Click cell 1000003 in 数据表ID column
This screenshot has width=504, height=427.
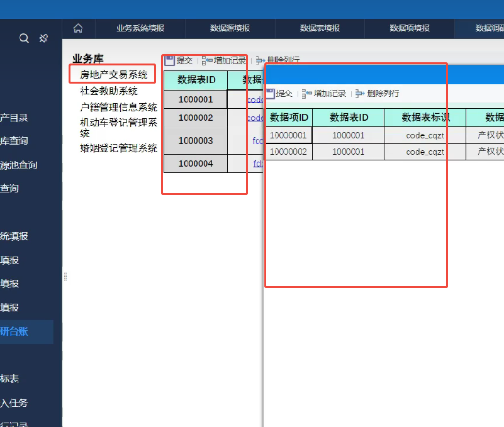pos(196,140)
